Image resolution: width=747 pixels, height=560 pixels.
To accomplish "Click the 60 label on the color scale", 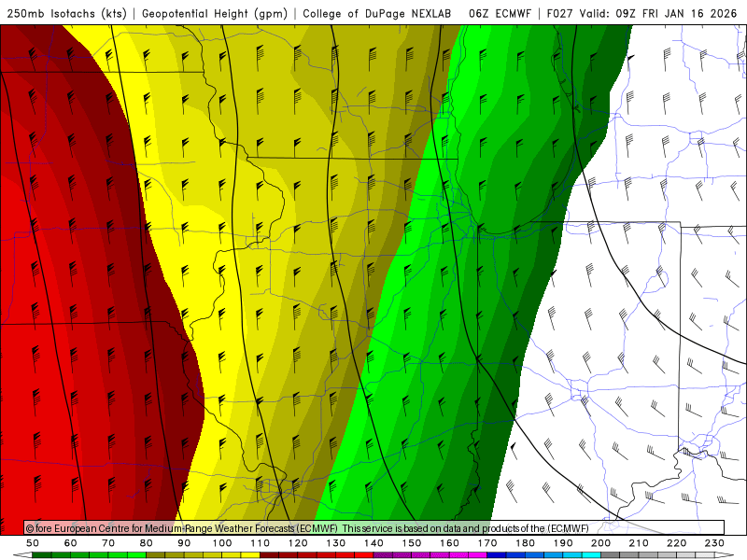I will 70,543.
